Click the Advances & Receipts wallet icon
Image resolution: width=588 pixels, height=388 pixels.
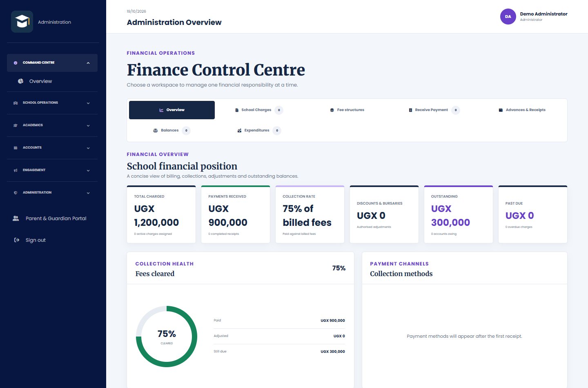pyautogui.click(x=501, y=110)
